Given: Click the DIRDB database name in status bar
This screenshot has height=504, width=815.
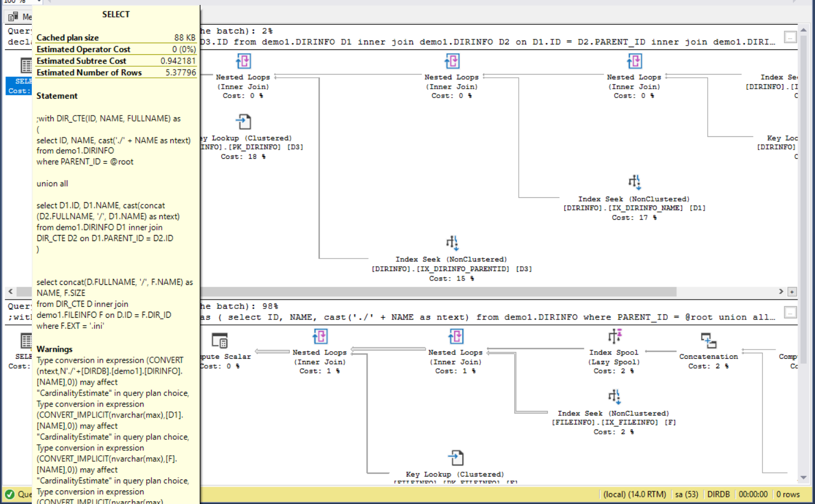Looking at the screenshot, I should (718, 494).
